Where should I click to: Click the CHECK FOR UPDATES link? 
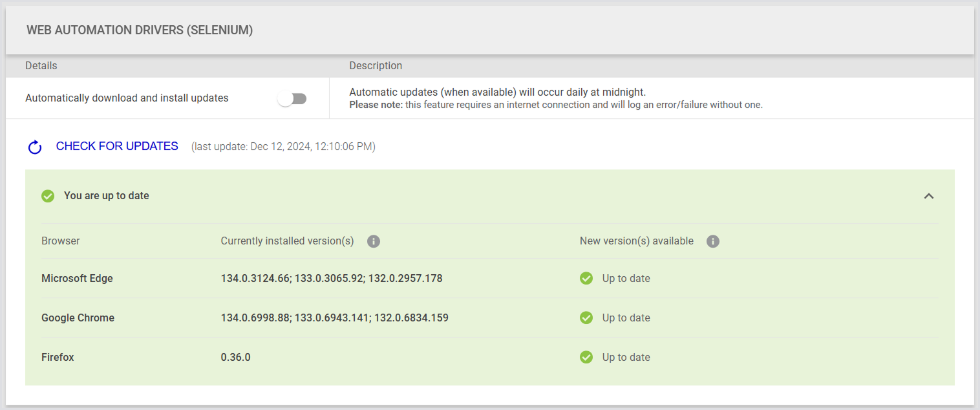tap(117, 146)
